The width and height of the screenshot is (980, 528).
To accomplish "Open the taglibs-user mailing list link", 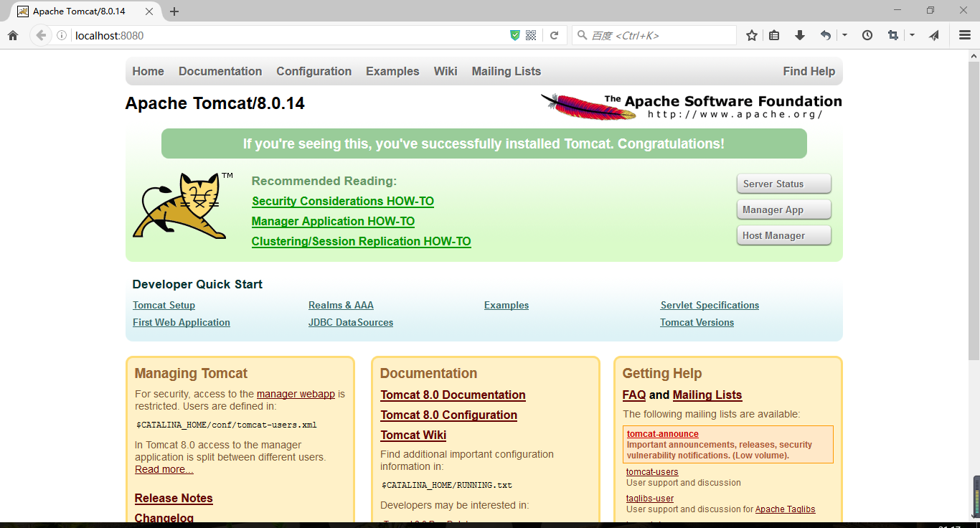I will [x=650, y=499].
